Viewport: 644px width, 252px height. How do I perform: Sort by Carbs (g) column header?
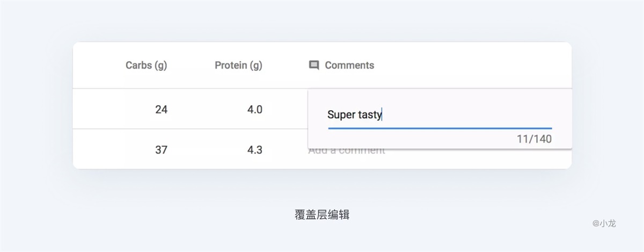click(146, 66)
